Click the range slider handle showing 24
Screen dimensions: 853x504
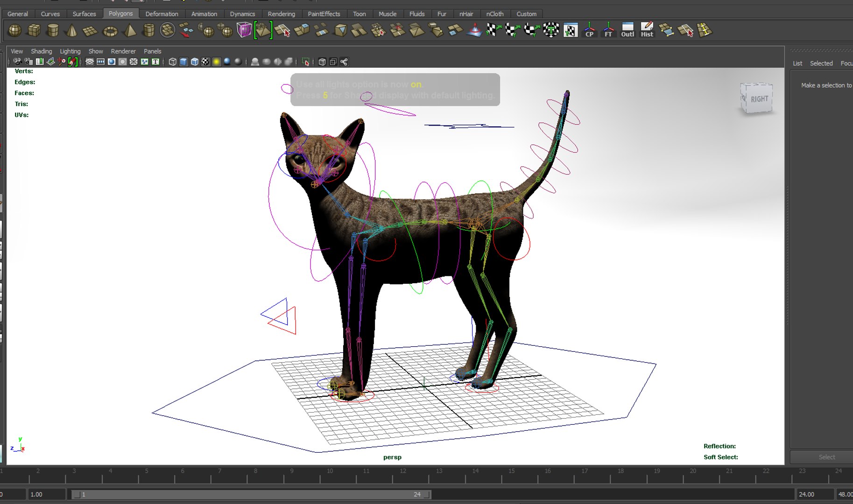(428, 494)
